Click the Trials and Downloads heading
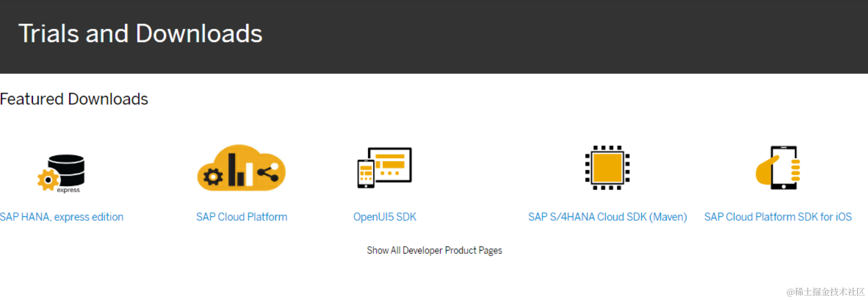The image size is (868, 300). pyautogui.click(x=141, y=34)
